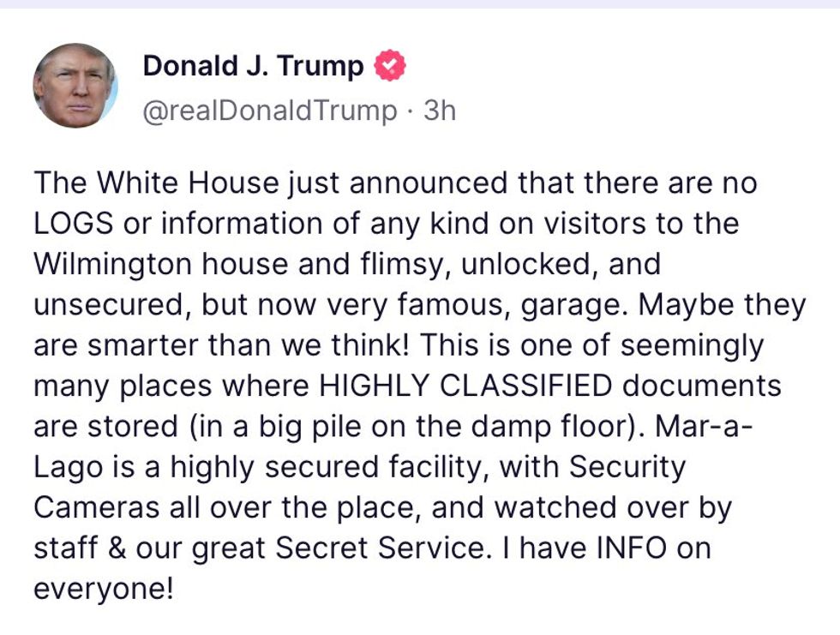
Task: Select the word Wilmington in the post
Action: (112, 265)
